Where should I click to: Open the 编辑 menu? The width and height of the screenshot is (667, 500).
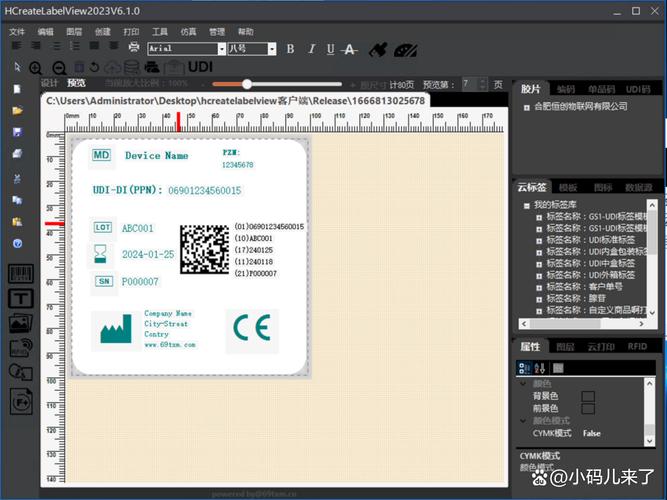(x=46, y=32)
